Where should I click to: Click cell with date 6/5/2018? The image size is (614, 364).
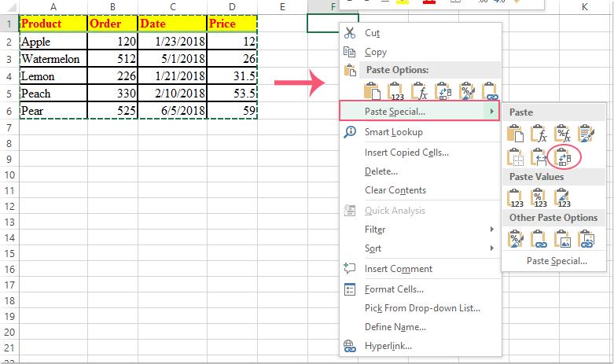coord(173,110)
